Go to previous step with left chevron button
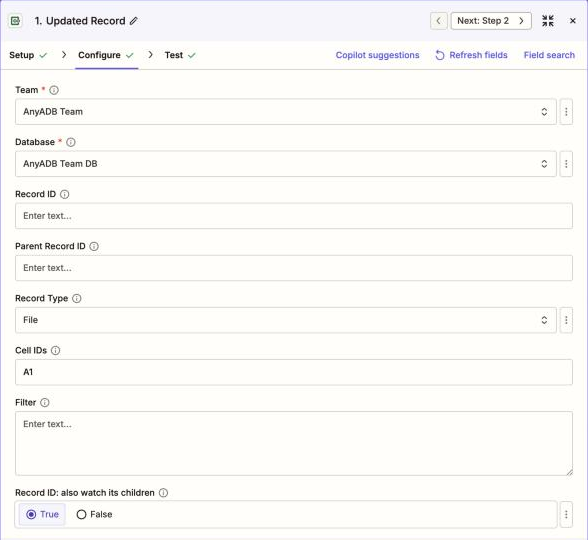Image resolution: width=588 pixels, height=540 pixels. pyautogui.click(x=438, y=21)
